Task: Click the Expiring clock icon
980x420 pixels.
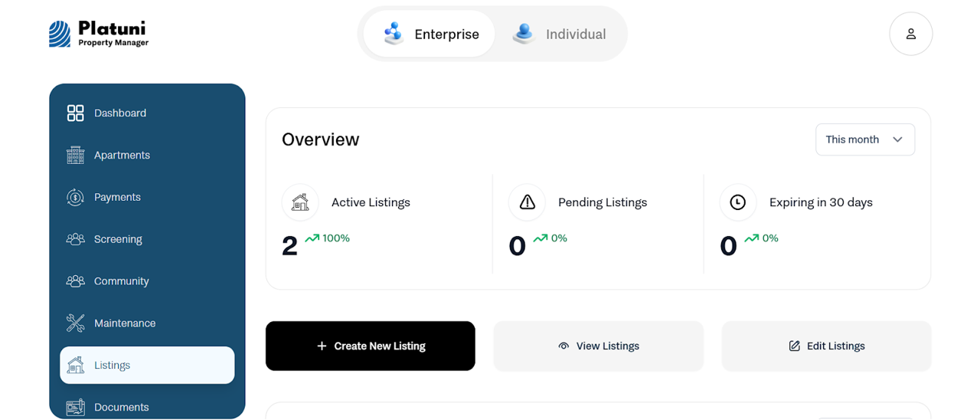Action: tap(738, 202)
